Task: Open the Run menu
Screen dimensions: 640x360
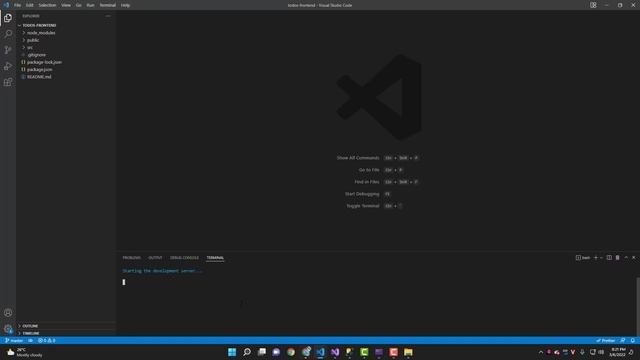Action: pyautogui.click(x=90, y=5)
